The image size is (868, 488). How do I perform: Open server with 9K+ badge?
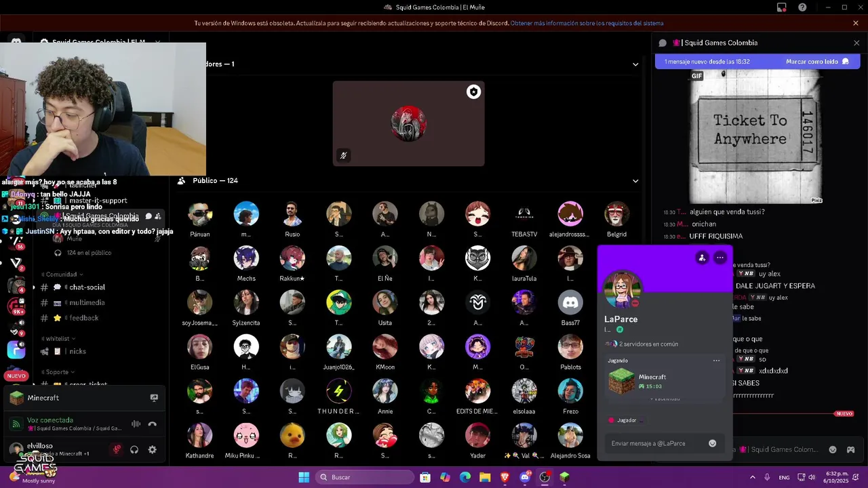16,306
